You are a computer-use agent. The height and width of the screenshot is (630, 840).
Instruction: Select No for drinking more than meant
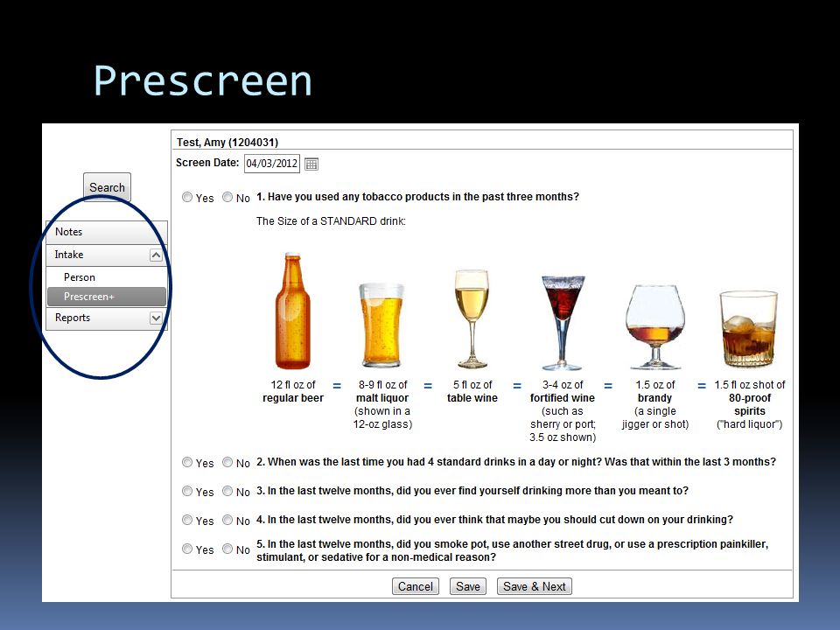point(227,491)
